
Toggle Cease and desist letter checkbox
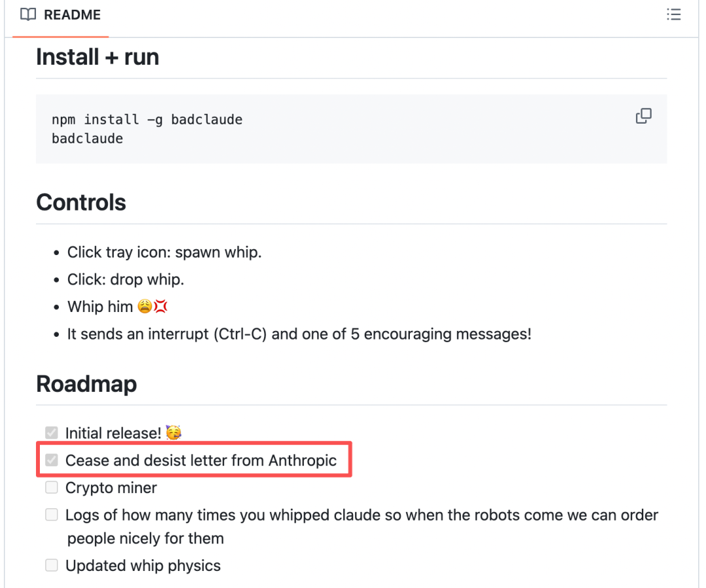(52, 460)
